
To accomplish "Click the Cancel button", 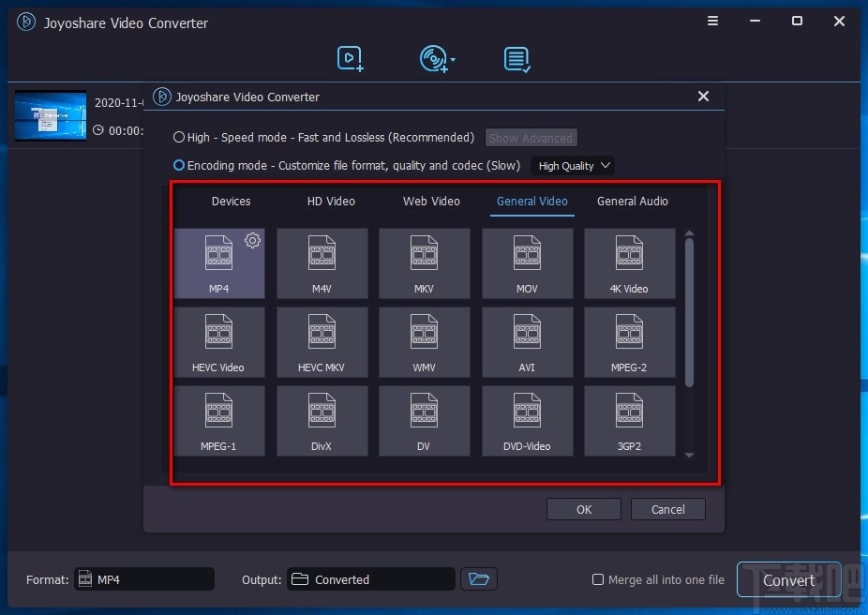I will click(668, 509).
